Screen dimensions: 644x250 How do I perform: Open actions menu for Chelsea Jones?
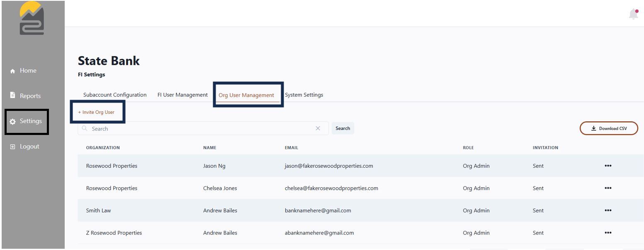click(608, 188)
